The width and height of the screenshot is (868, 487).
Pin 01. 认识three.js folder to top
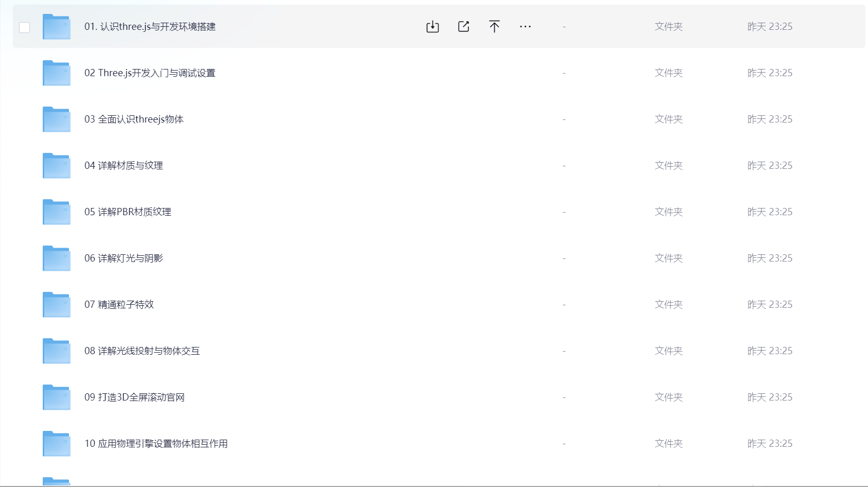pos(494,27)
